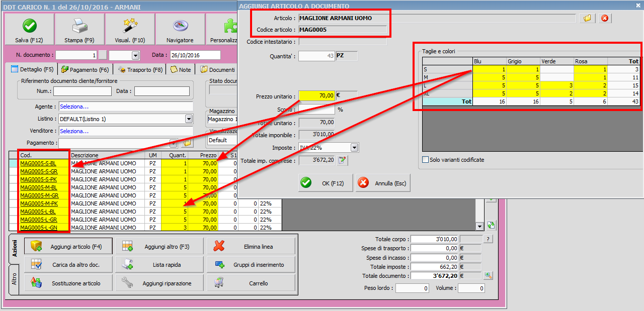Open the Carrello shopping cart button

tap(251, 283)
